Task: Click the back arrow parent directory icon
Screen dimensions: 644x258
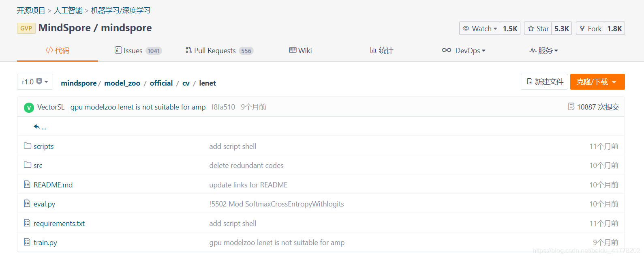Action: coord(37,127)
